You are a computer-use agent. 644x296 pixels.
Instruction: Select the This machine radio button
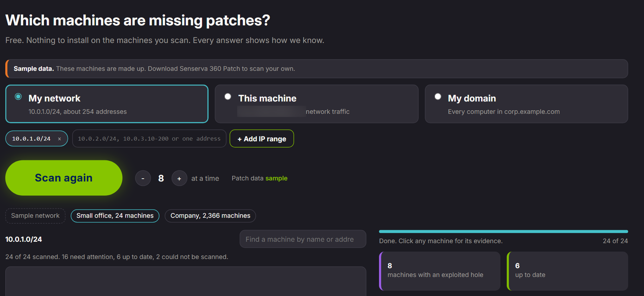pos(228,97)
